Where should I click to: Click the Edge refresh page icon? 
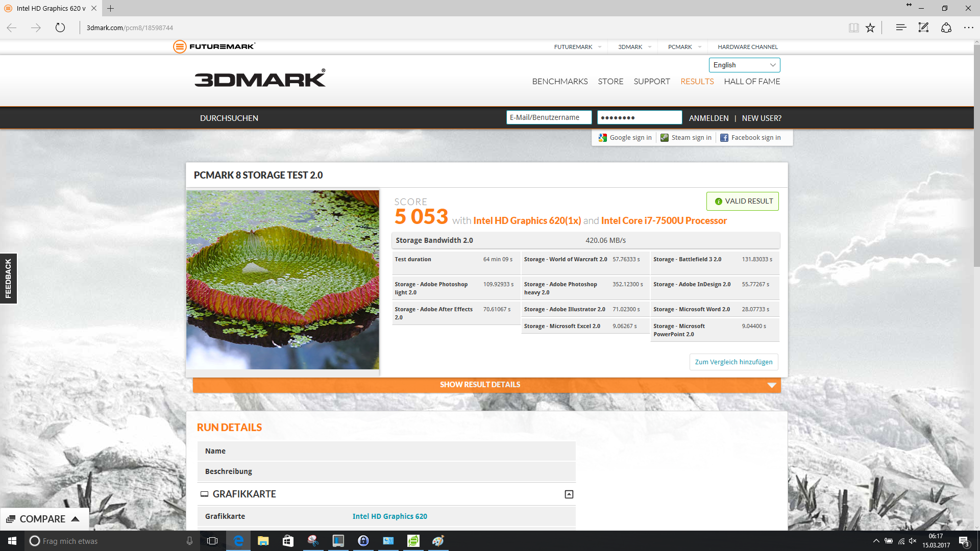point(60,28)
